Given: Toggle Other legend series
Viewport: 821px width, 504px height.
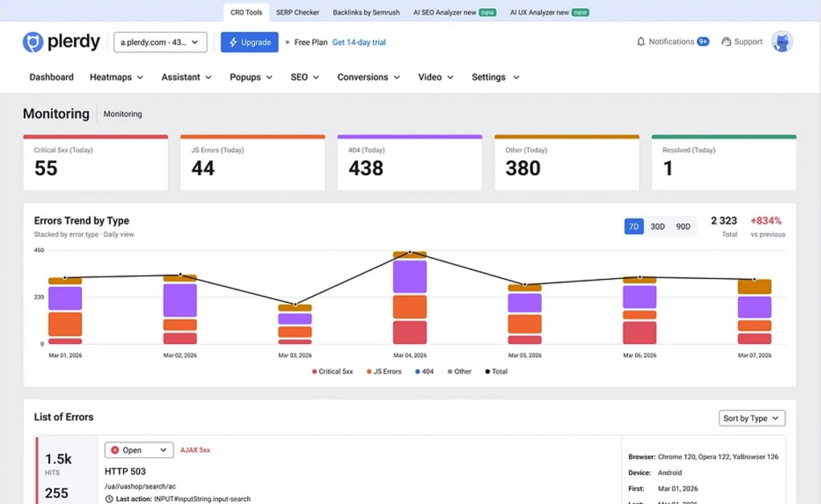Looking at the screenshot, I should (x=459, y=371).
